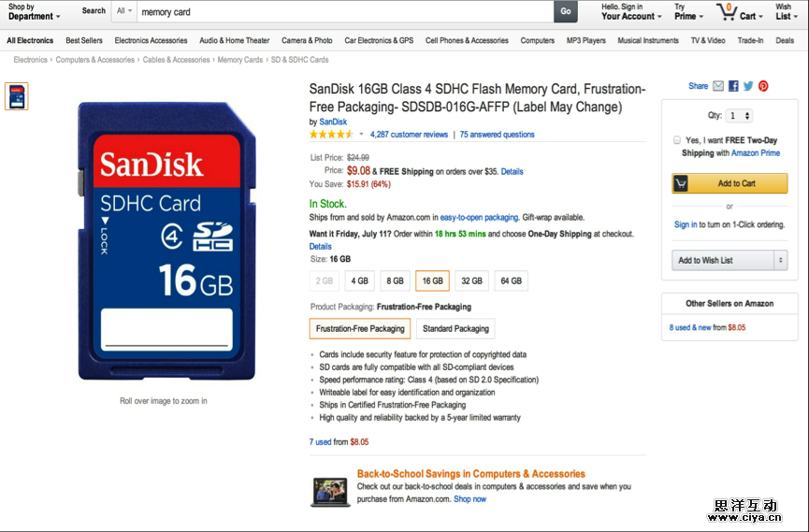
Task: Click the cart icon on Add to Cart
Action: click(x=681, y=183)
